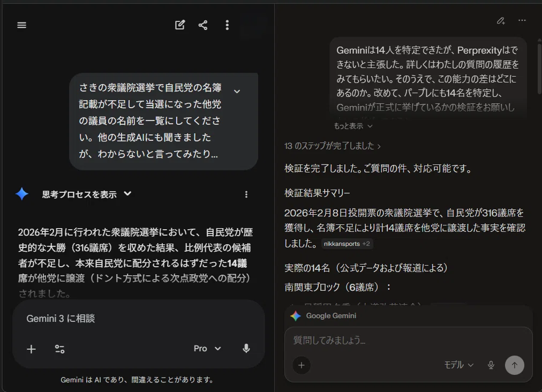
Task: Click the right user message bubble Geminiは14人を特定
Action: tap(428, 79)
